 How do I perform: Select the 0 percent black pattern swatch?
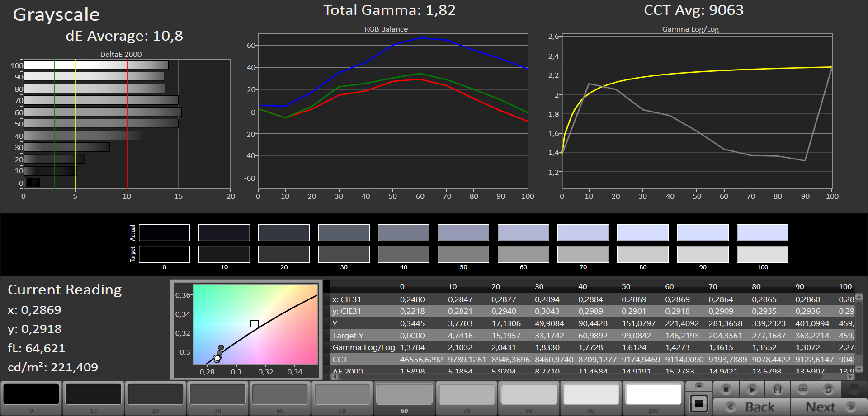click(x=31, y=394)
